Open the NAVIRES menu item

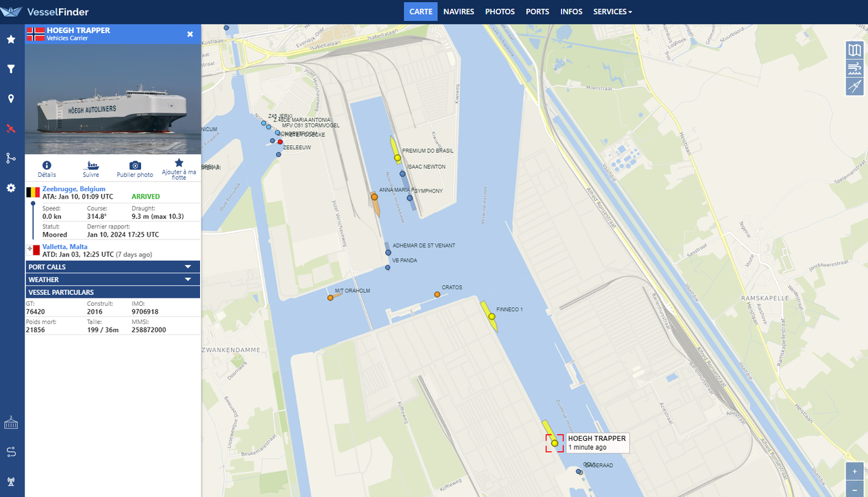click(459, 12)
